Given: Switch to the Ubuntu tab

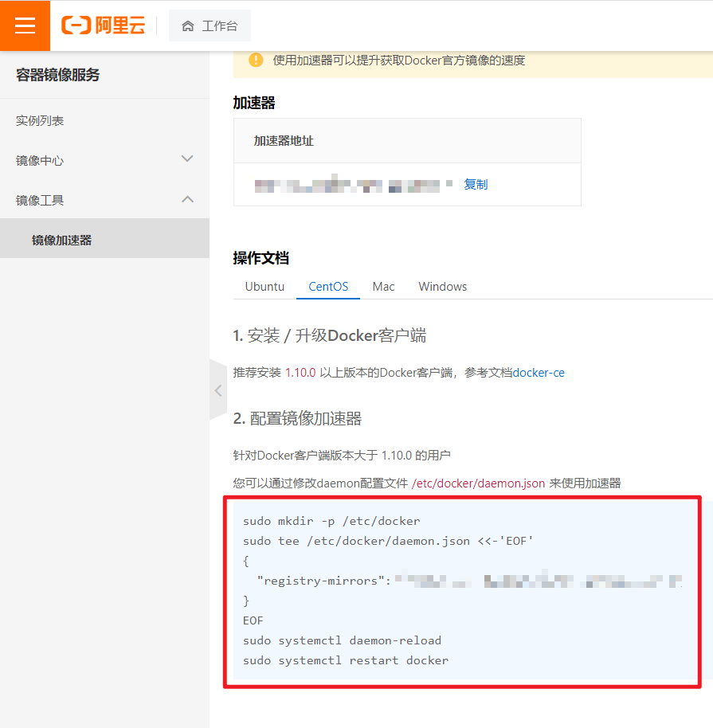Looking at the screenshot, I should (x=264, y=287).
